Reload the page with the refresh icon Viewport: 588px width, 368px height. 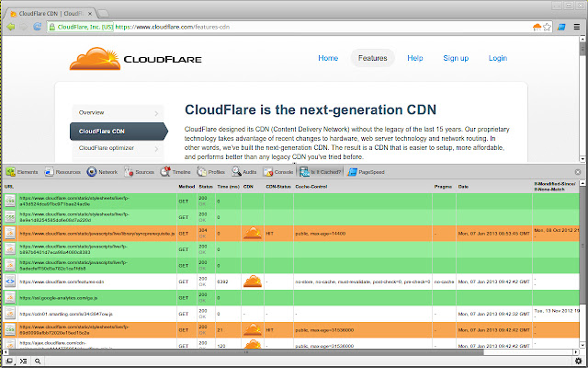coord(37,27)
